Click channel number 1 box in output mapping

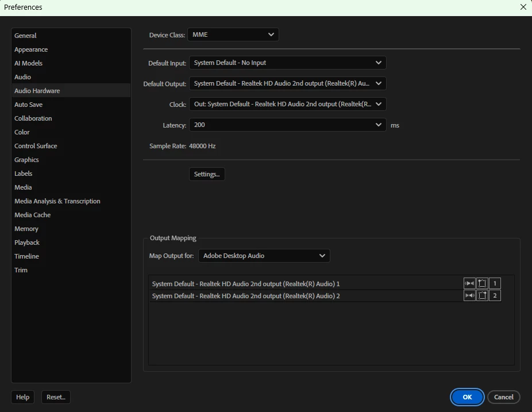point(495,283)
